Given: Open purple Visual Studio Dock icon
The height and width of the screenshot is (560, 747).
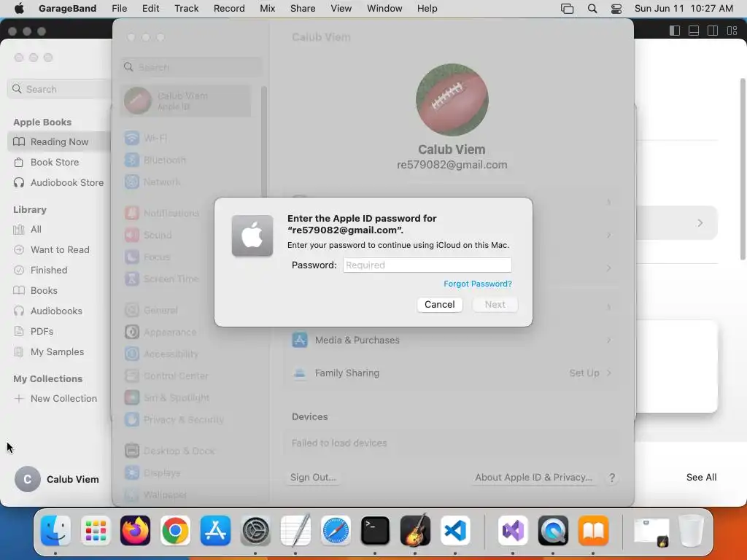Looking at the screenshot, I should click(x=513, y=531).
